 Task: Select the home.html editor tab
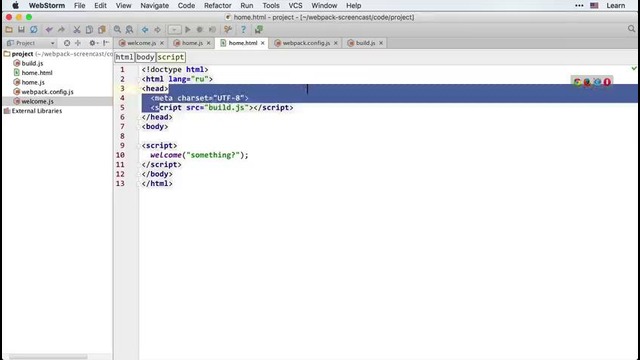pyautogui.click(x=242, y=43)
